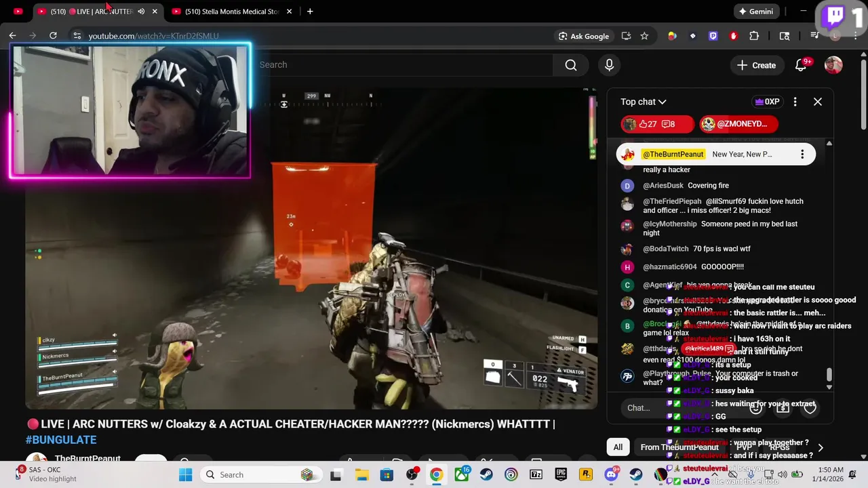
Task: Open the YouTube account avatar menu
Action: pyautogui.click(x=833, y=65)
